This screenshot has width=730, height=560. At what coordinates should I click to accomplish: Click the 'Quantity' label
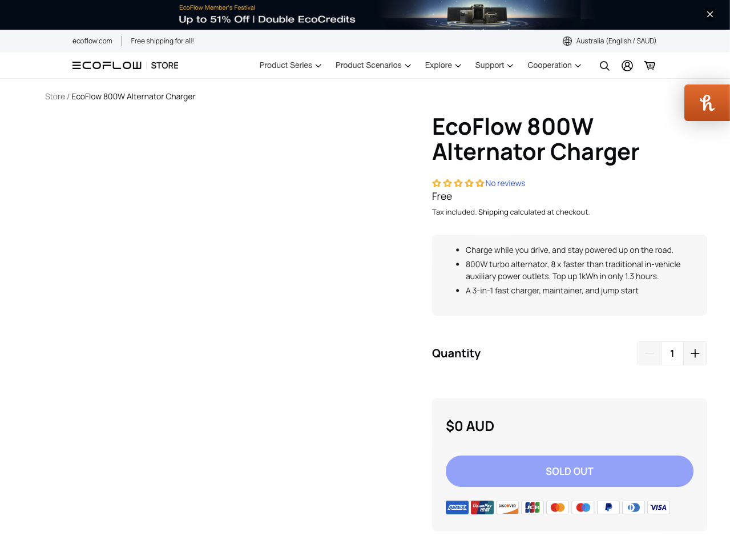click(x=456, y=353)
